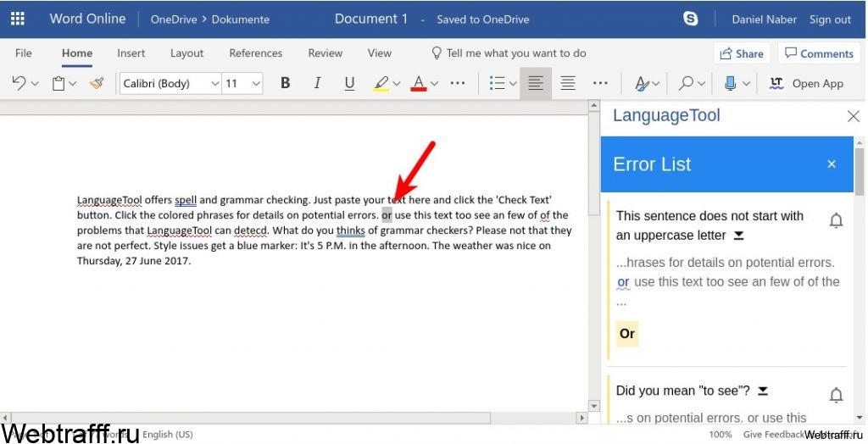868x444 pixels.
Task: Toggle Italic formatting
Action: point(317,84)
